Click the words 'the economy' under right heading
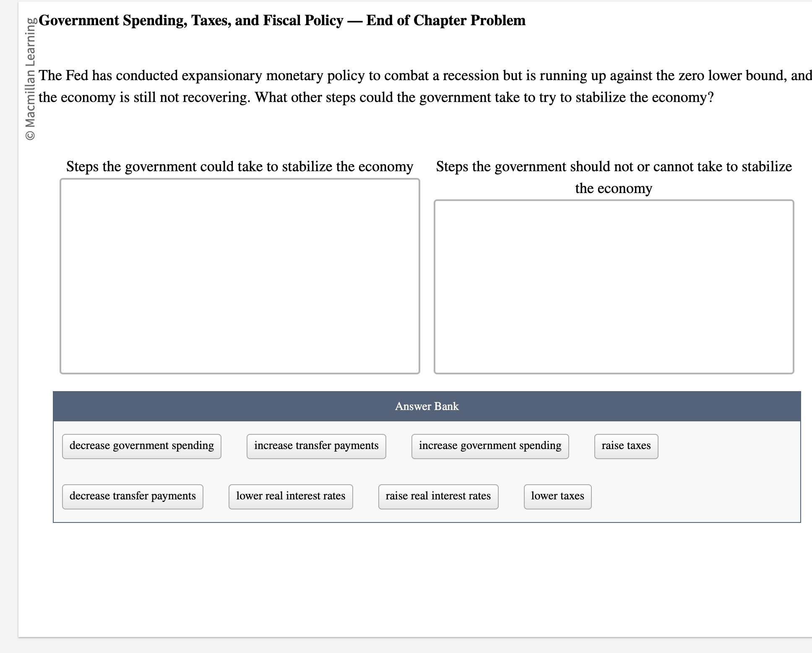The width and height of the screenshot is (812, 653). point(614,188)
